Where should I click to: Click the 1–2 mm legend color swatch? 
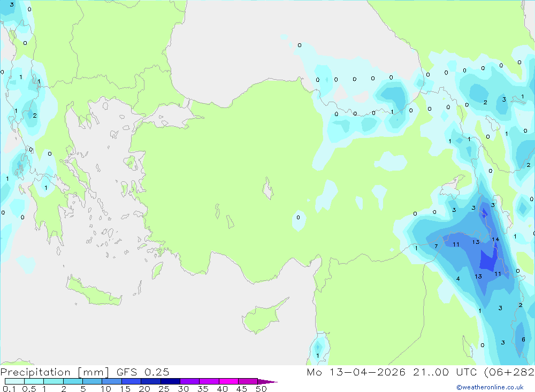tap(53, 381)
